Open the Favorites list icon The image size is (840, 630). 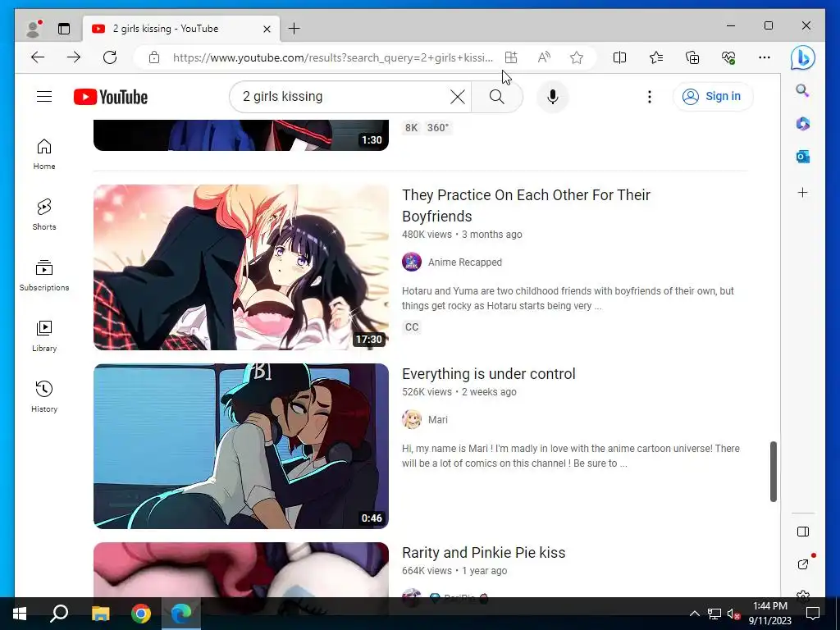click(x=655, y=57)
